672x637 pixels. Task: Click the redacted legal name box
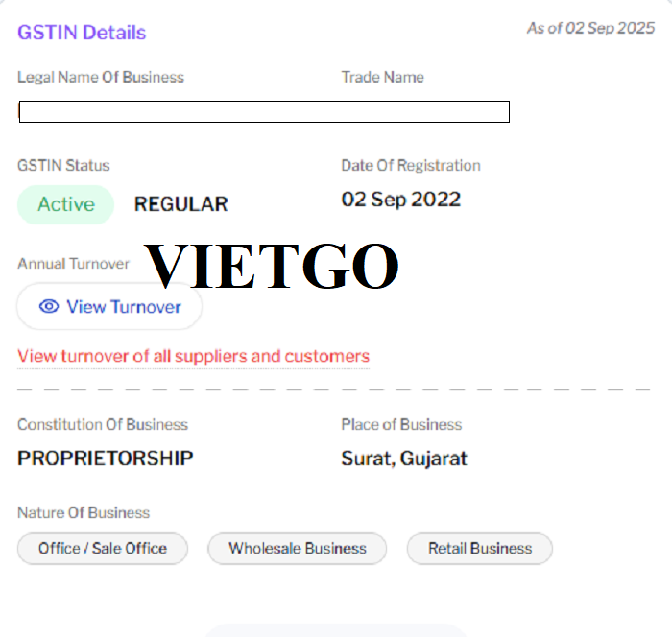[264, 112]
